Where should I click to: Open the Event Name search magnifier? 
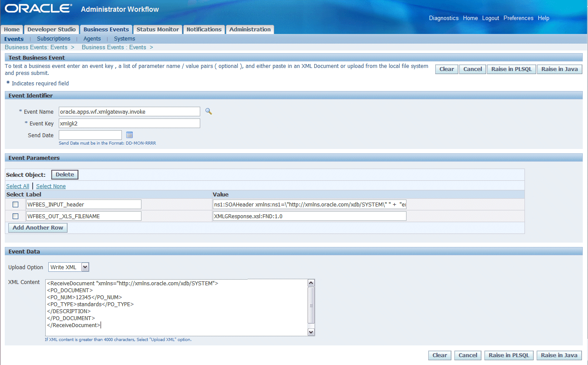tap(208, 112)
